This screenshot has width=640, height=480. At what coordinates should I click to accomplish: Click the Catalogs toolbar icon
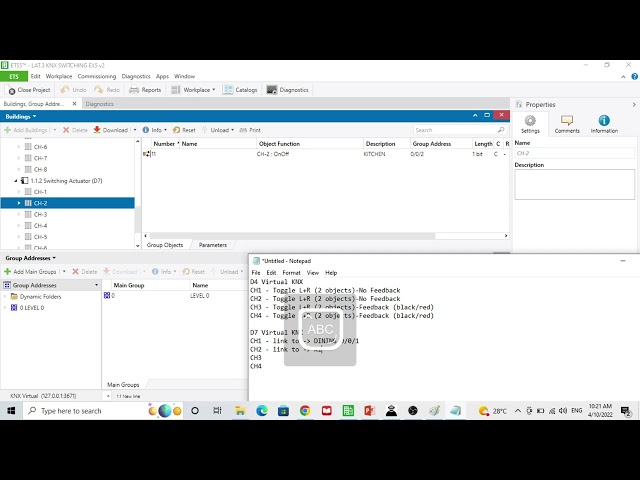coord(228,90)
